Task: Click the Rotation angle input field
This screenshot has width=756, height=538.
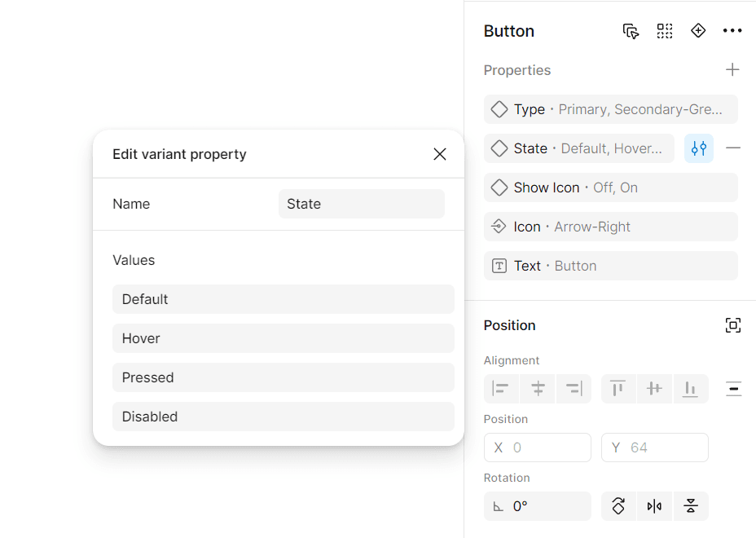Action: (538, 506)
